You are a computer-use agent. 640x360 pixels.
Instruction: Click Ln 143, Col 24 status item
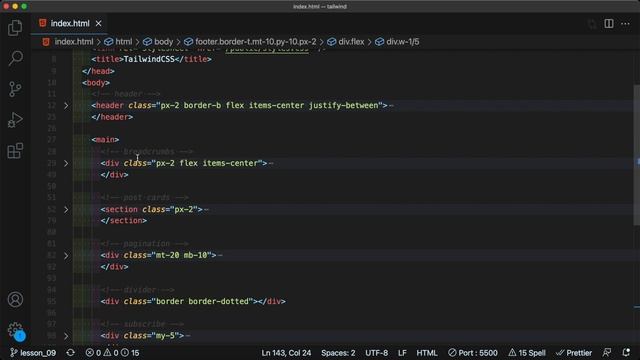tap(286, 353)
